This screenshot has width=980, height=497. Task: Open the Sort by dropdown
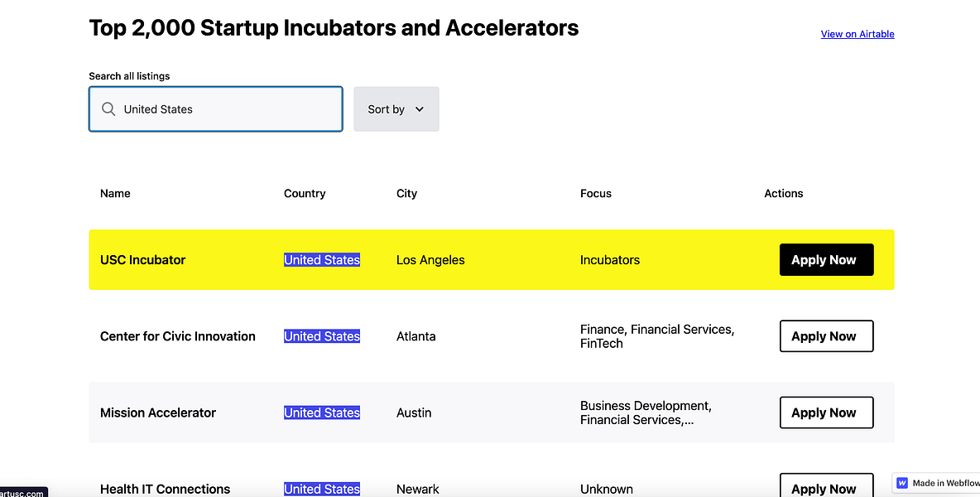tap(396, 109)
